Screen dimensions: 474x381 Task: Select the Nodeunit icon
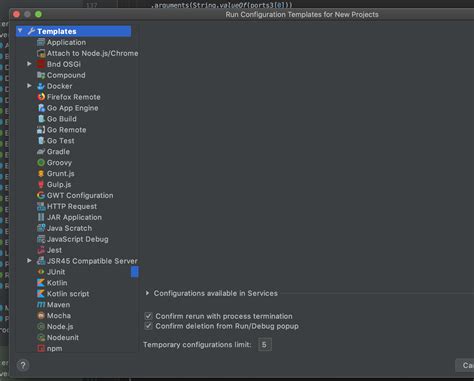pyautogui.click(x=41, y=337)
